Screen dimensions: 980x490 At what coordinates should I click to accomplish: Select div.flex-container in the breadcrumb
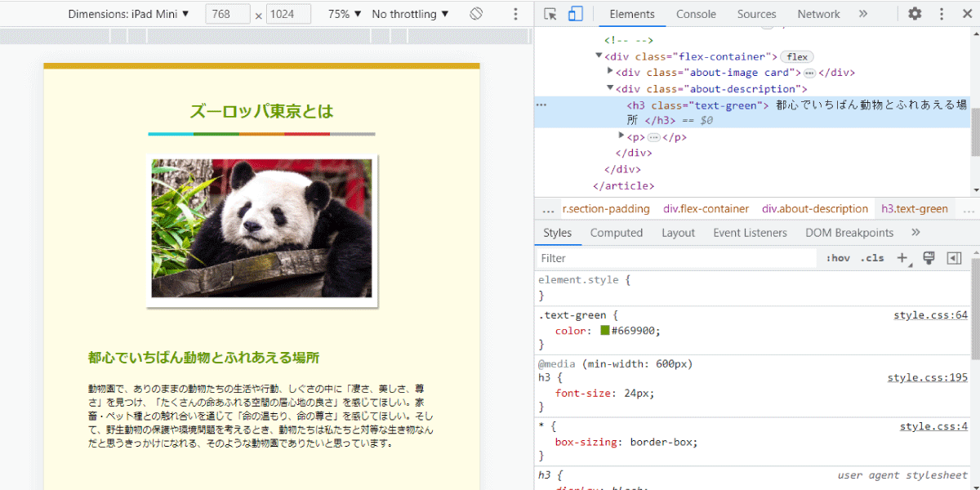pos(706,209)
